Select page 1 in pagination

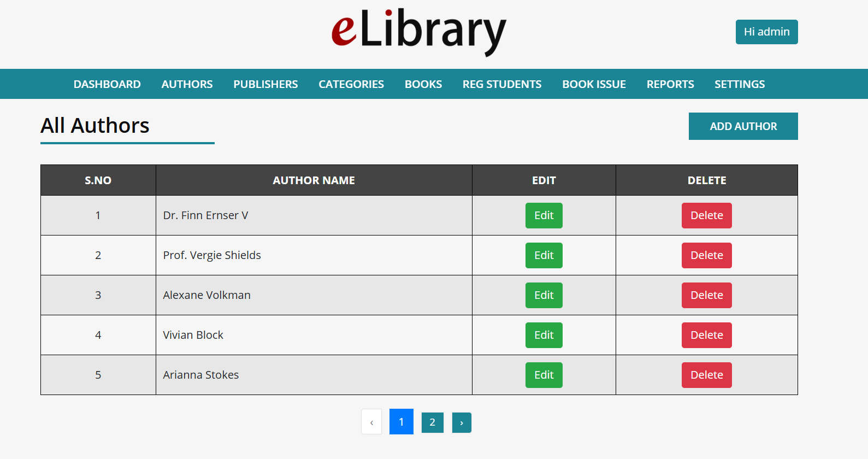[x=401, y=422]
